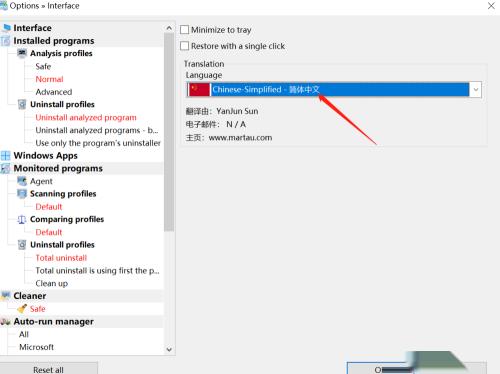Click the tree panel scrollbar thumb
500x374 pixels.
coord(169,132)
